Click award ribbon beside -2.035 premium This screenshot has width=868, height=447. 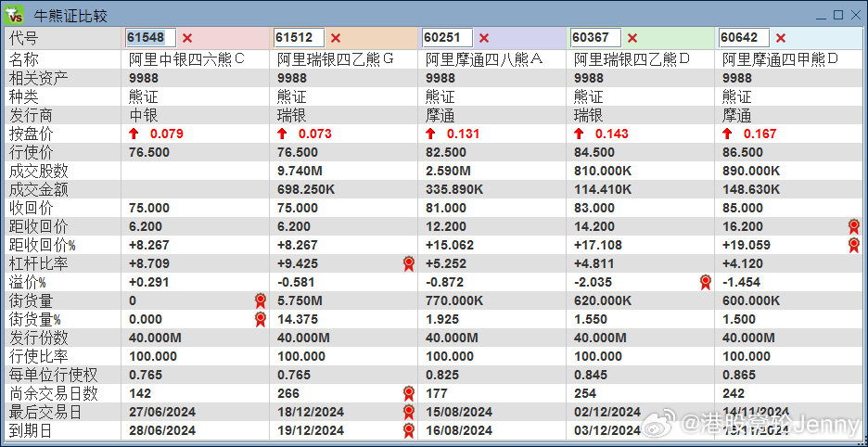pyautogui.click(x=705, y=283)
